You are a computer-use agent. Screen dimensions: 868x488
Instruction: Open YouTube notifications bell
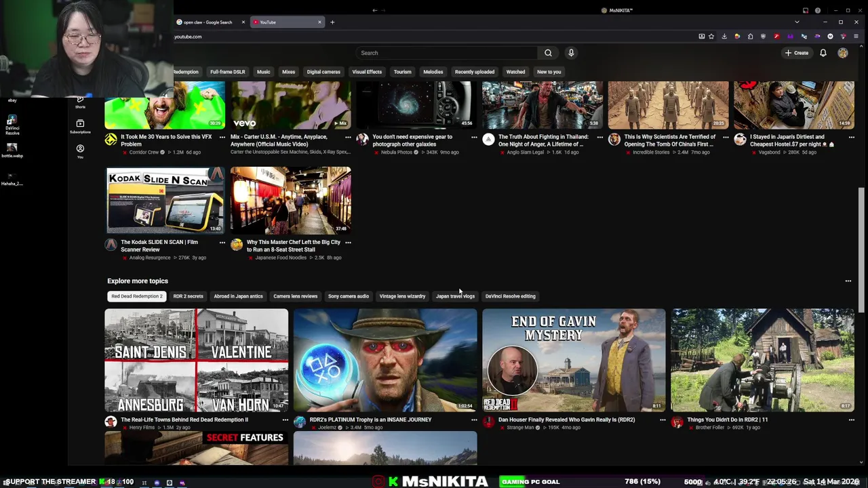tap(823, 53)
